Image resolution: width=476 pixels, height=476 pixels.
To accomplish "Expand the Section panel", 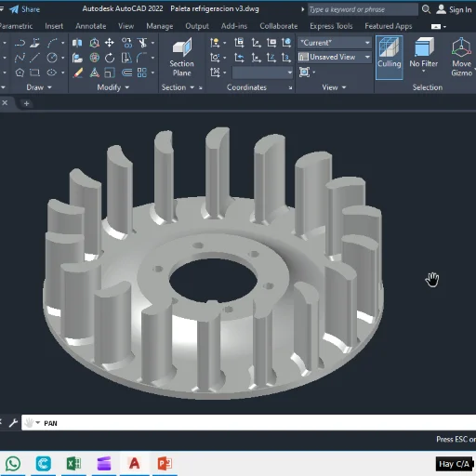I will 178,87.
